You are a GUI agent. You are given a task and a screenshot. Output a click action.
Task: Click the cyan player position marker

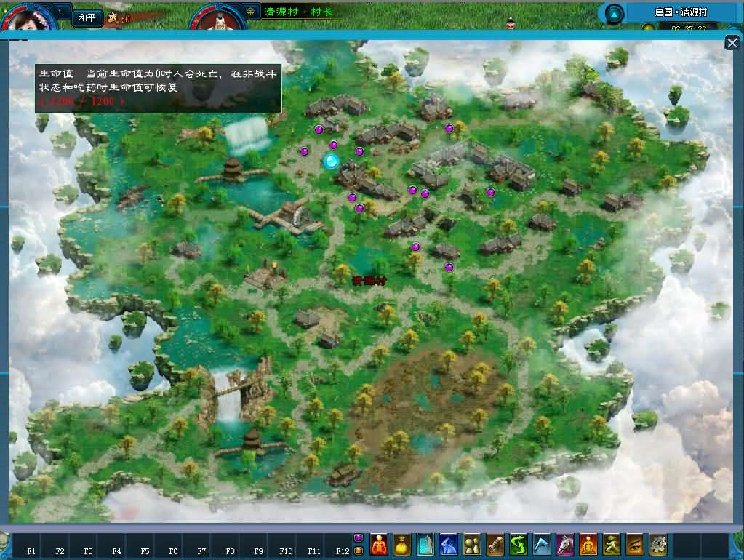coord(331,161)
